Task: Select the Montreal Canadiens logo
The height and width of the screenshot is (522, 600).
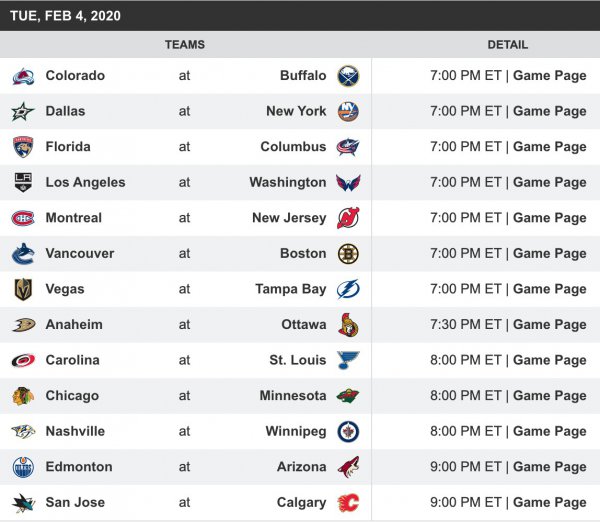Action: [x=23, y=218]
